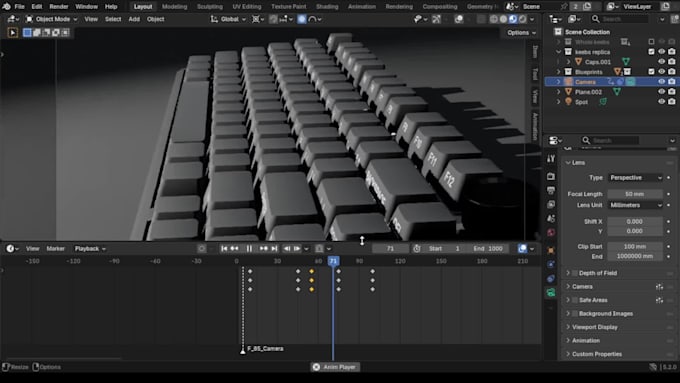This screenshot has width=680, height=383.
Task: Toggle viewport gizmos icon
Action: [436, 19]
